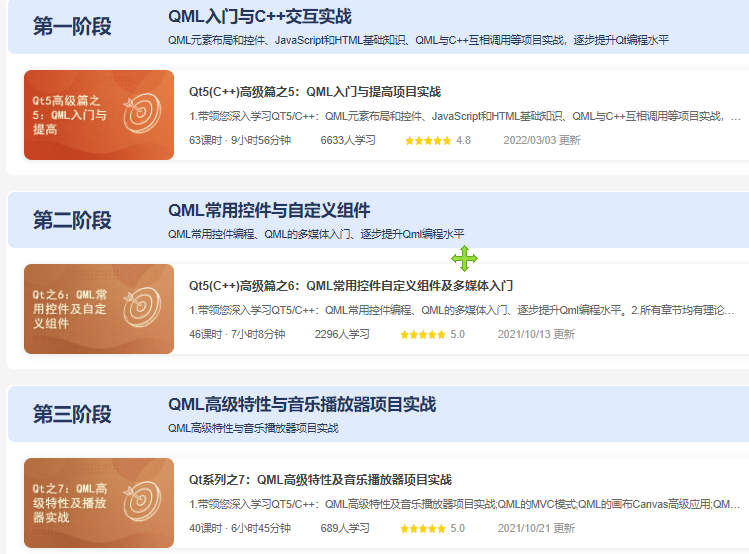The height and width of the screenshot is (554, 749).
Task: Click the 4.8 star rating icons
Action: tap(427, 140)
